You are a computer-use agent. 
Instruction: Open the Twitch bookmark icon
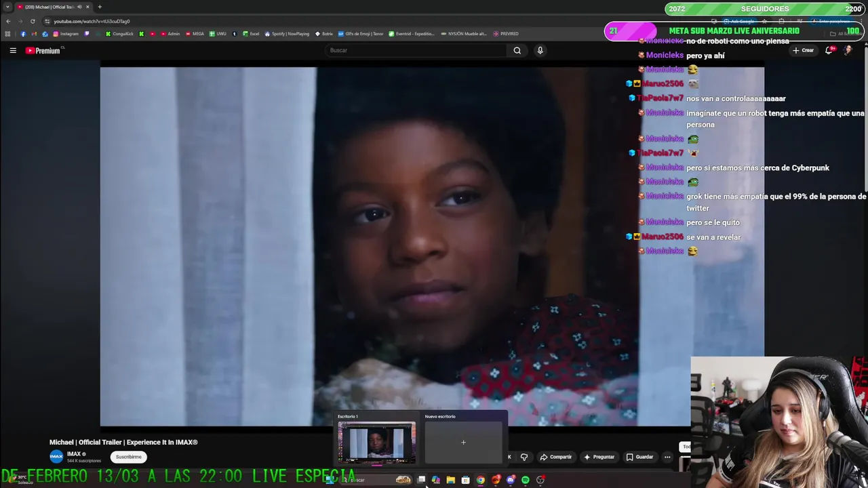coord(86,34)
